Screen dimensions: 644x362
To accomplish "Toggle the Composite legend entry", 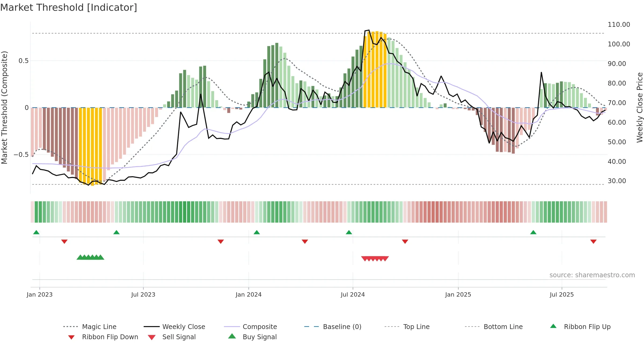I will (x=250, y=327).
